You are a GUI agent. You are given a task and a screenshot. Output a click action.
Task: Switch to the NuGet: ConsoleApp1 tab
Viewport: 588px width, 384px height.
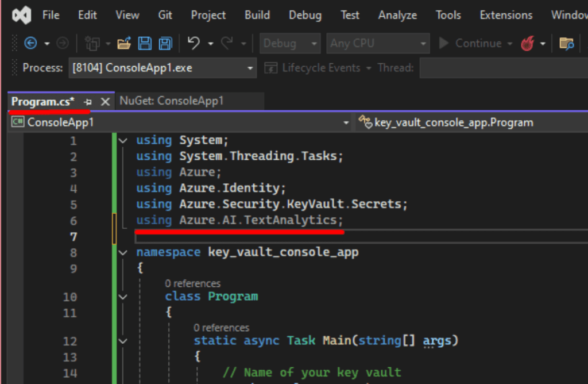(171, 101)
